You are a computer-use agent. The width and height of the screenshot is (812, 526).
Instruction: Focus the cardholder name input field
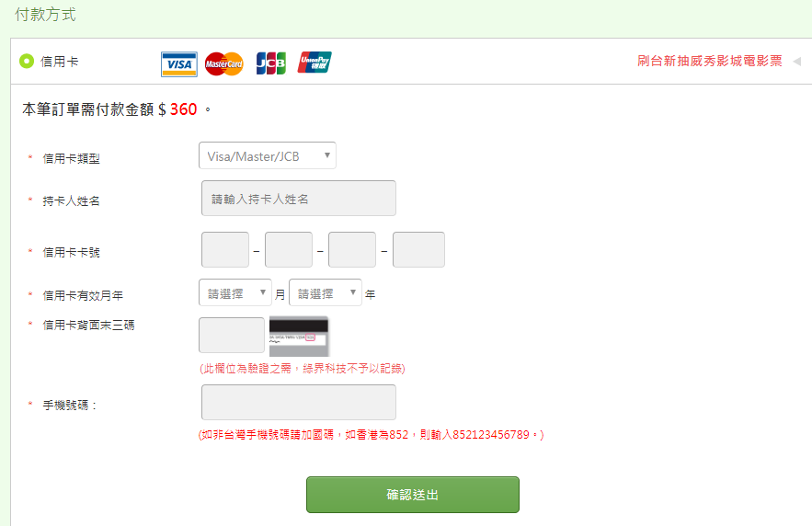click(x=299, y=199)
